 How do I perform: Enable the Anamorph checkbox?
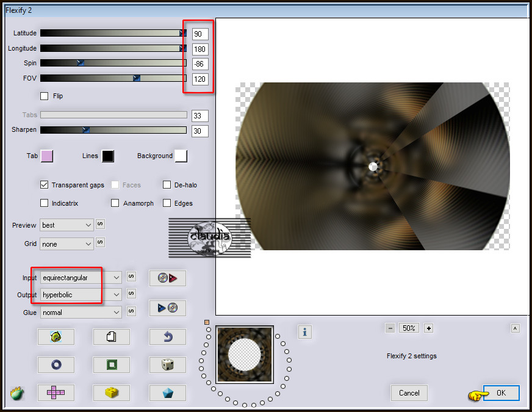115,203
